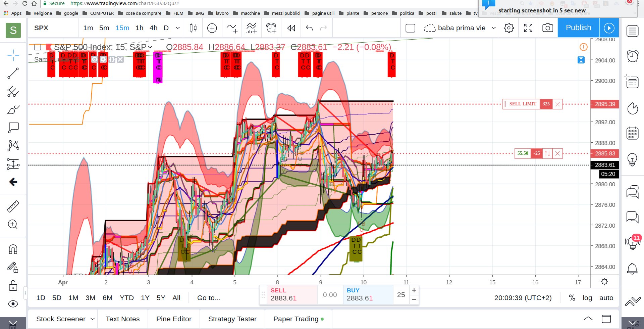Open the candlestick chart style picker
Screen dimensions: 644x329
(x=193, y=28)
